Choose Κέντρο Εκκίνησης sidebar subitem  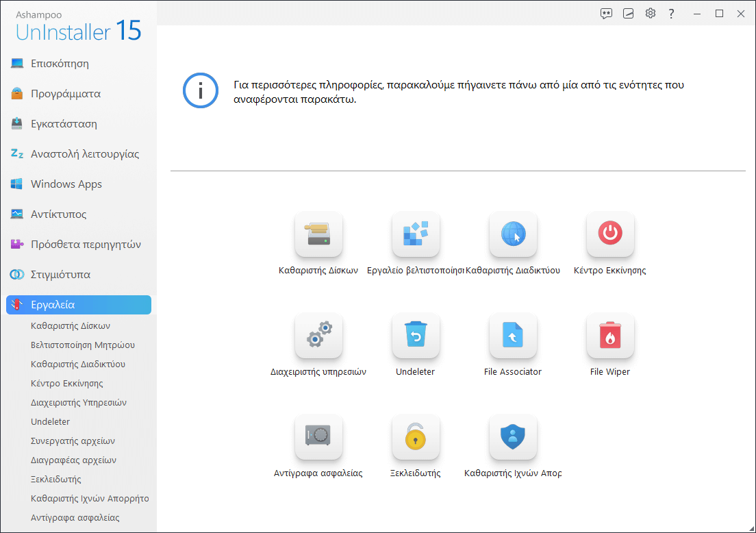[66, 384]
